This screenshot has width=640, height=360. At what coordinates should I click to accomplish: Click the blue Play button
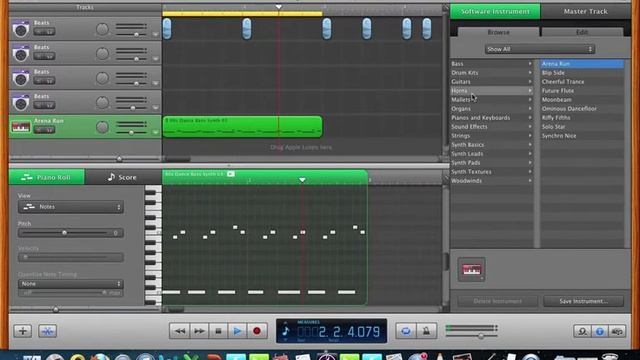238,331
